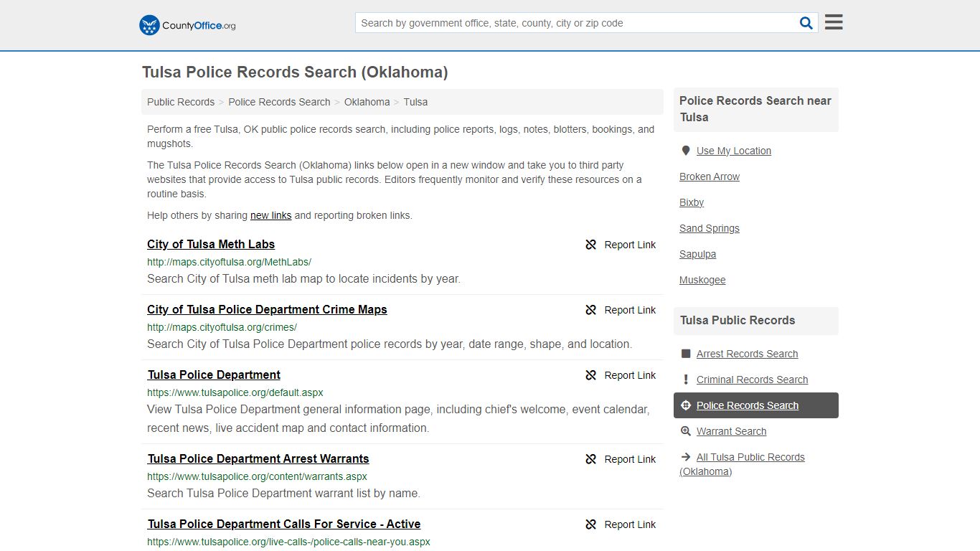The image size is (980, 551).
Task: Choose Sand Springs nearby city
Action: pos(710,228)
